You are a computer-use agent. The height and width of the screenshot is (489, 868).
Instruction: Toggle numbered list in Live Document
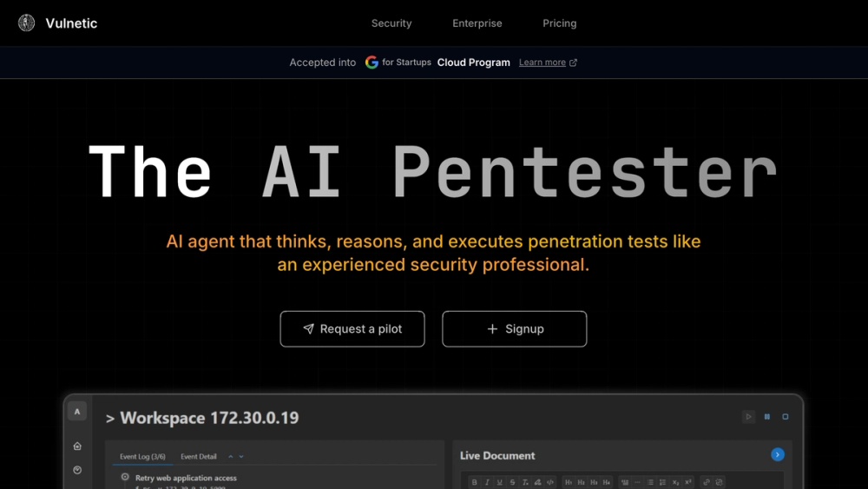point(662,482)
